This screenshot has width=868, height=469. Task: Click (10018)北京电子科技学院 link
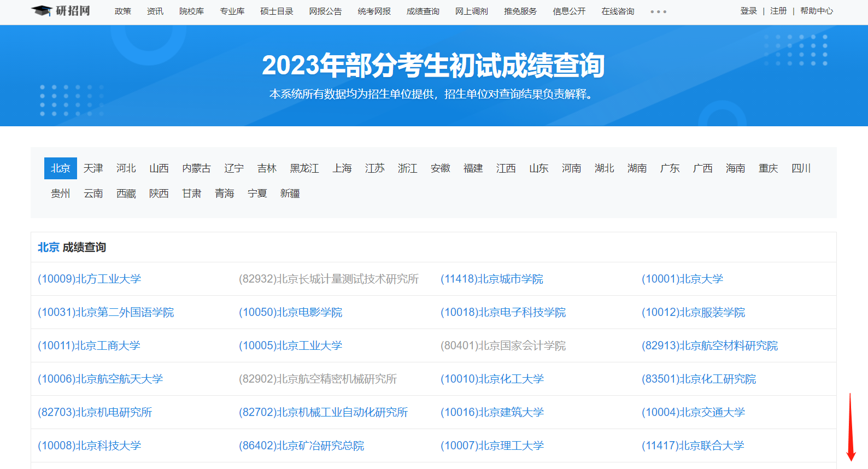(503, 312)
